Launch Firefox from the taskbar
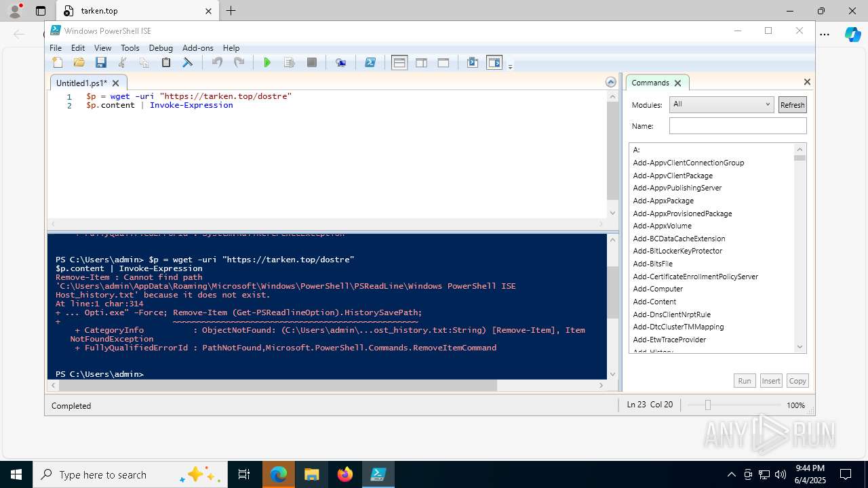Screen dimensions: 868x488 (x=345, y=474)
